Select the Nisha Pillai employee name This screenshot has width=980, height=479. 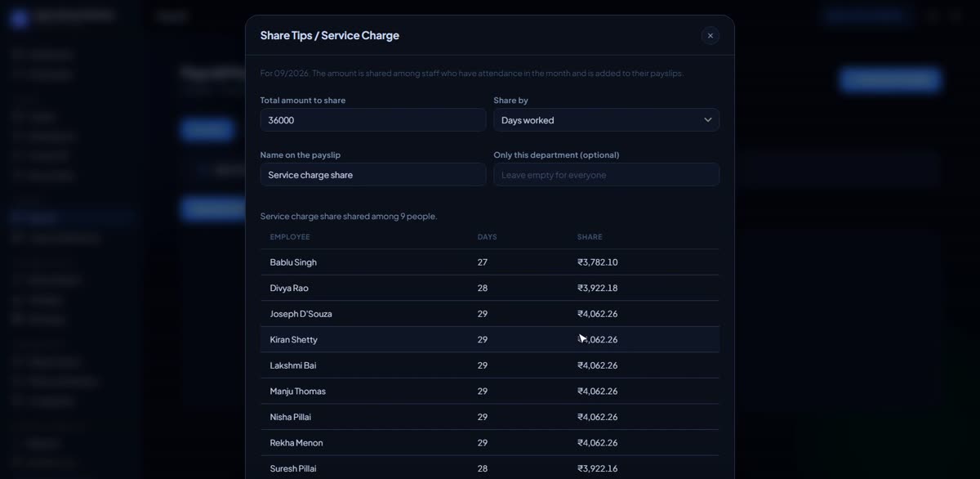click(x=291, y=417)
